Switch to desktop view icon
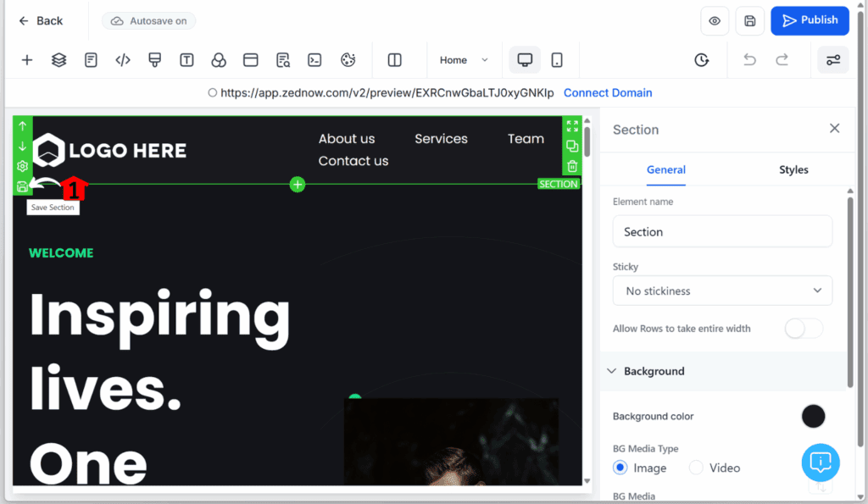 point(525,60)
